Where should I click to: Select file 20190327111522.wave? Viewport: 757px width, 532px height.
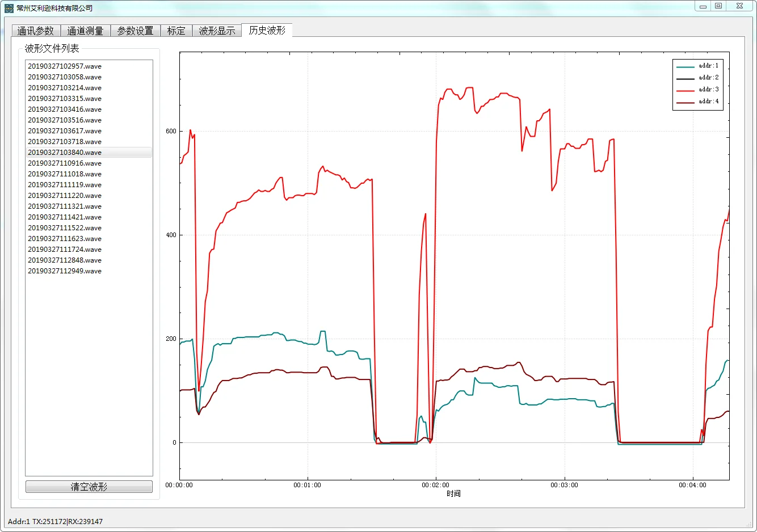tap(89, 228)
